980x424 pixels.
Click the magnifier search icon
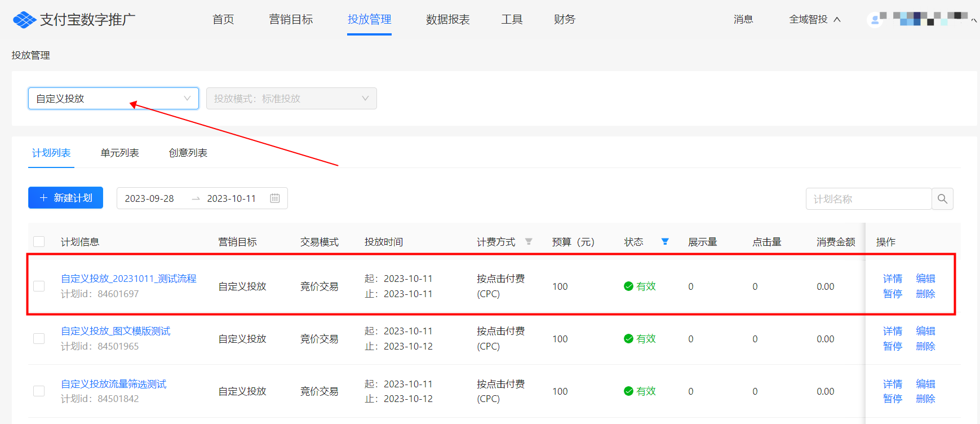(942, 198)
